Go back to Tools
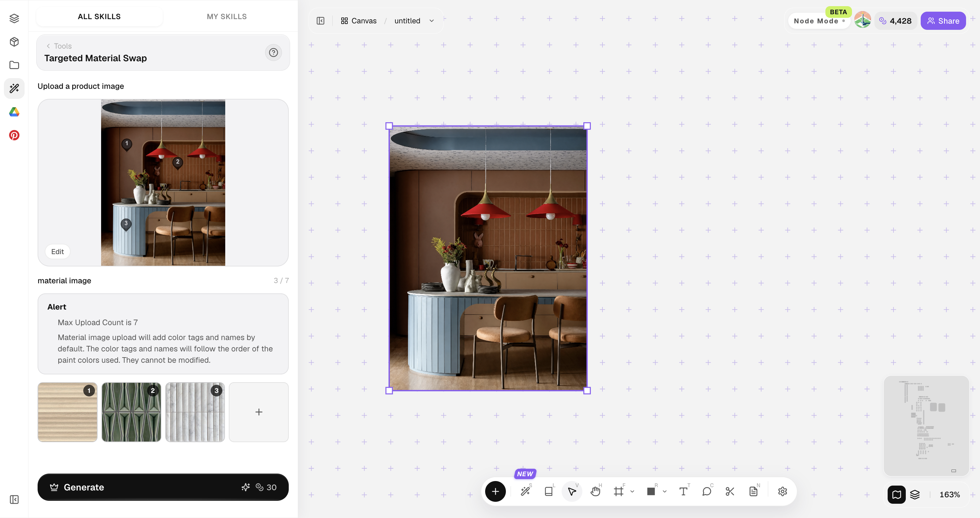The image size is (980, 518). [x=59, y=46]
